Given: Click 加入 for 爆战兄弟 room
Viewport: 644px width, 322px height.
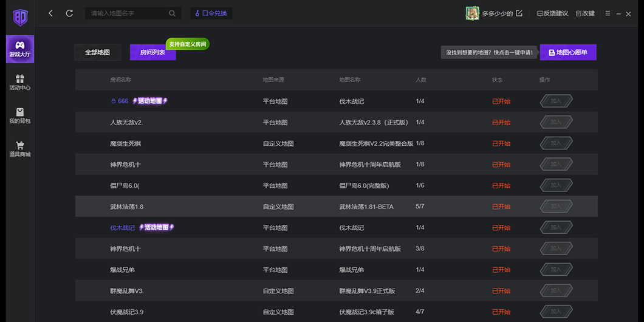Looking at the screenshot, I should [x=556, y=269].
